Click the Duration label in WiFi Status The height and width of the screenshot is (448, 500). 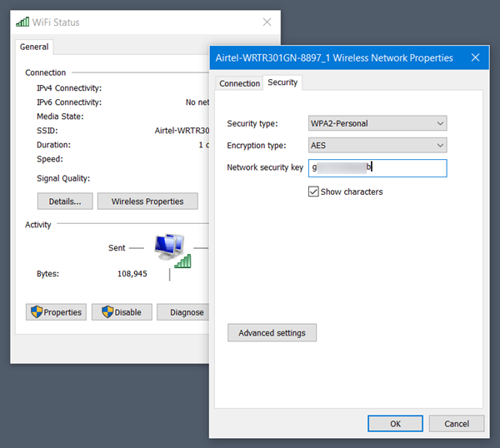coord(53,145)
